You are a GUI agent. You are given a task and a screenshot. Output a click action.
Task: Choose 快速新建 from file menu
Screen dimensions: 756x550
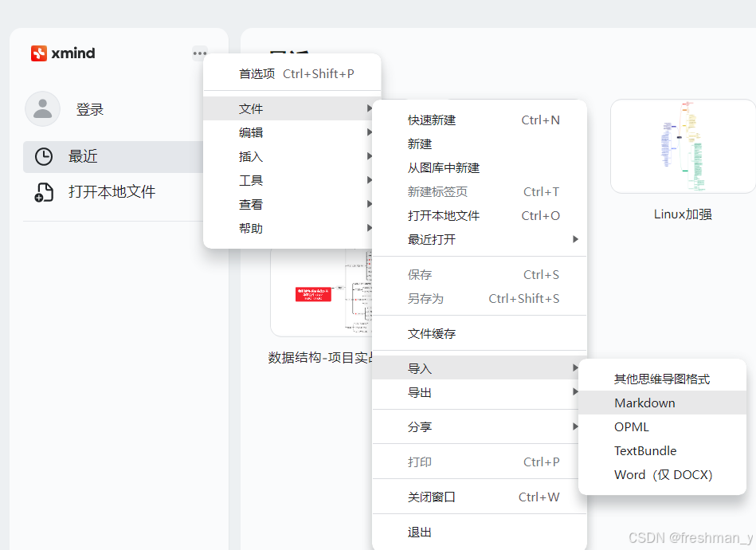tap(480, 120)
